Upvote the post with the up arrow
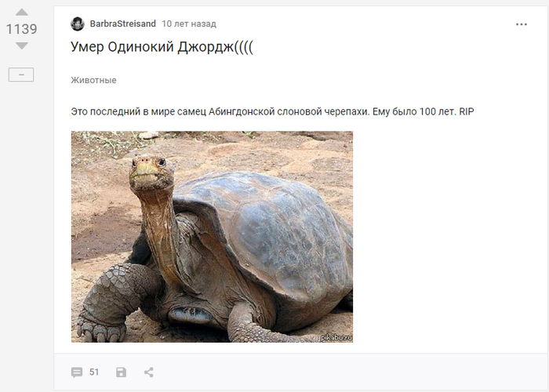549x392 pixels. point(22,13)
